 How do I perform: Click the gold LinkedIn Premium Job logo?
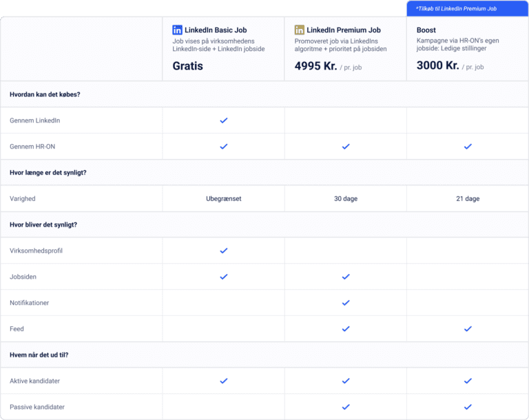299,30
